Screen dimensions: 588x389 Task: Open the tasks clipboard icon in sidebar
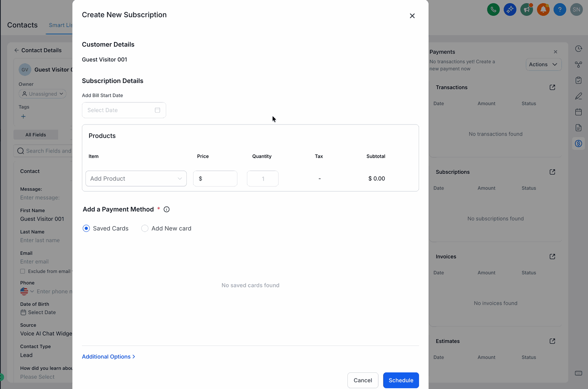click(579, 80)
